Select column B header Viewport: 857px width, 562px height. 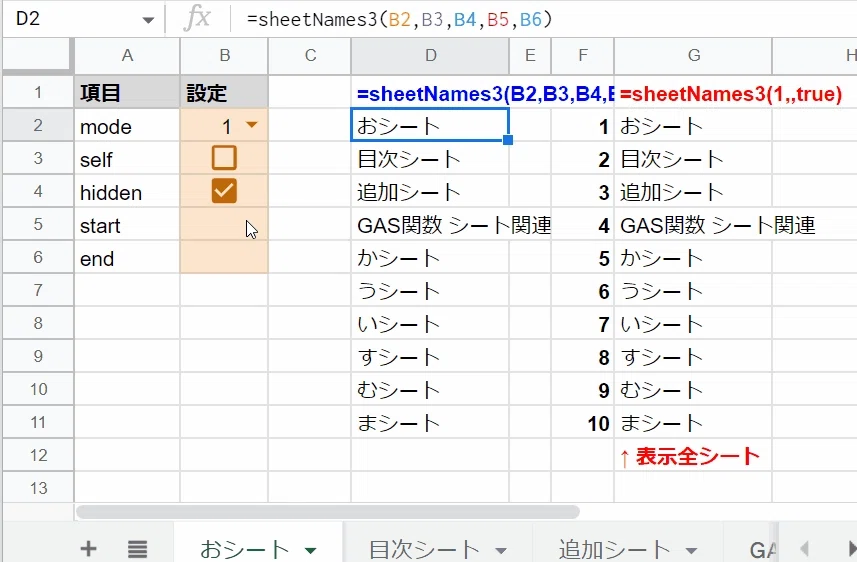[x=224, y=55]
